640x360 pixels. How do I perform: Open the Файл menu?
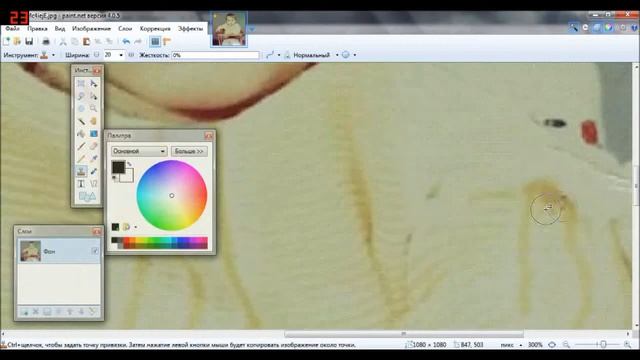(12, 29)
